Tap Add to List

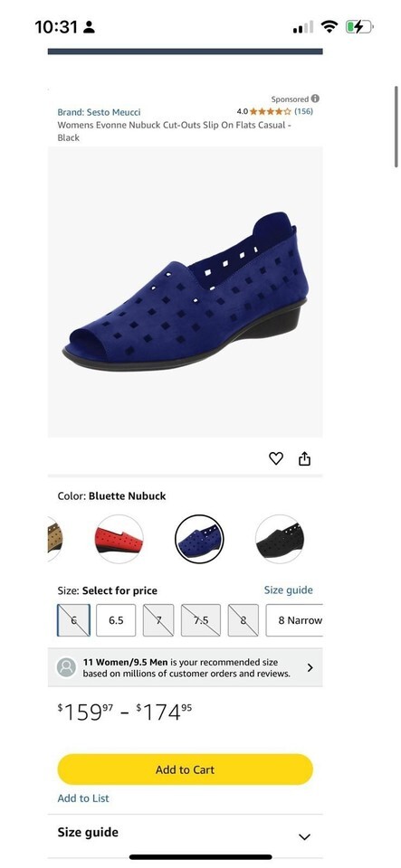point(83,798)
